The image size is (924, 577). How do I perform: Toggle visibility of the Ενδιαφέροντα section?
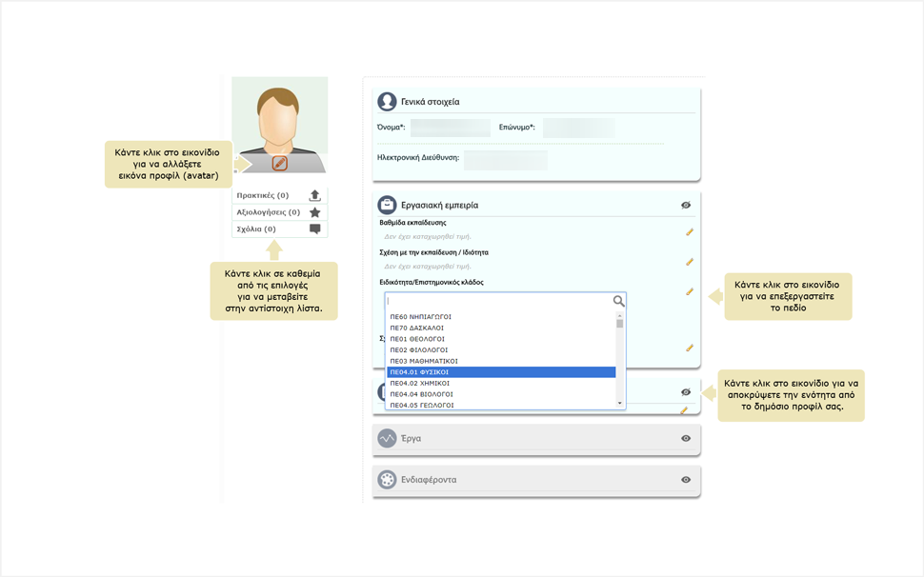click(x=686, y=480)
